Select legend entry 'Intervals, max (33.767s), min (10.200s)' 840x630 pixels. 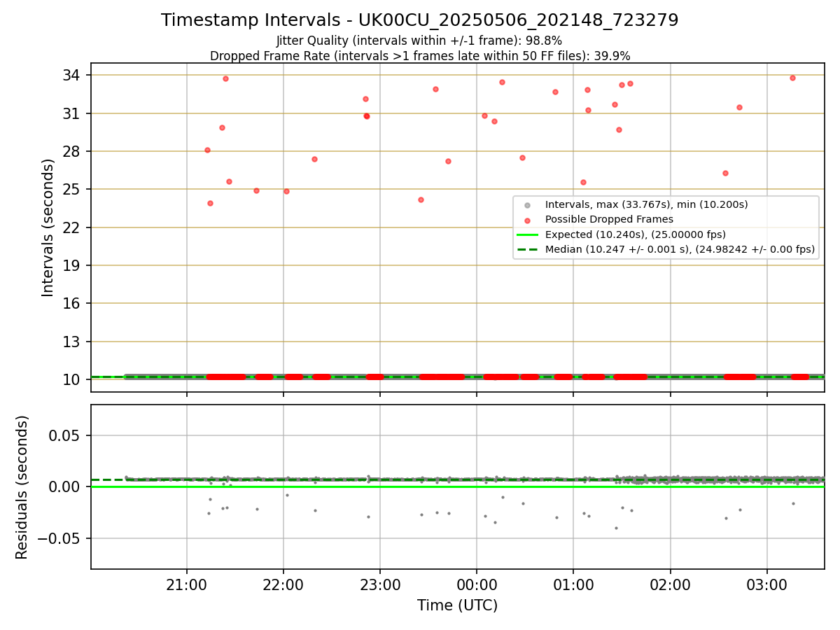pyautogui.click(x=647, y=204)
